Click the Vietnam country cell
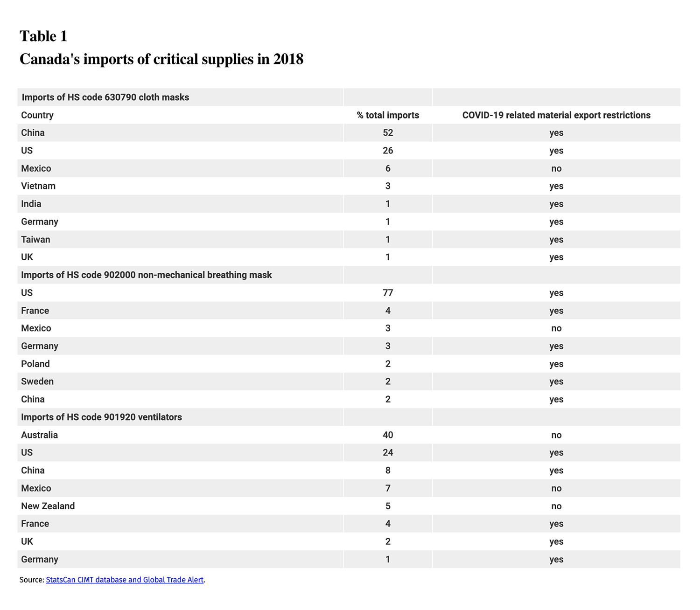The width and height of the screenshot is (700, 610). coord(38,186)
